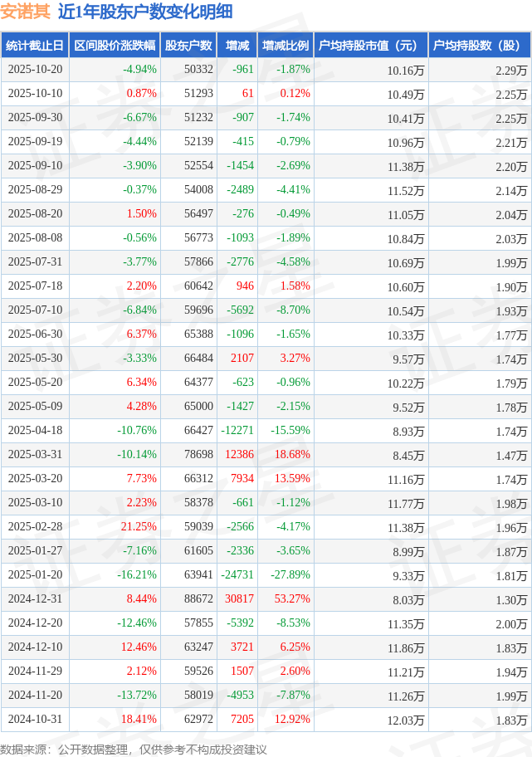This screenshot has height=757, width=532.
Task: Select the 88672 shareholder count cell
Action: click(198, 599)
